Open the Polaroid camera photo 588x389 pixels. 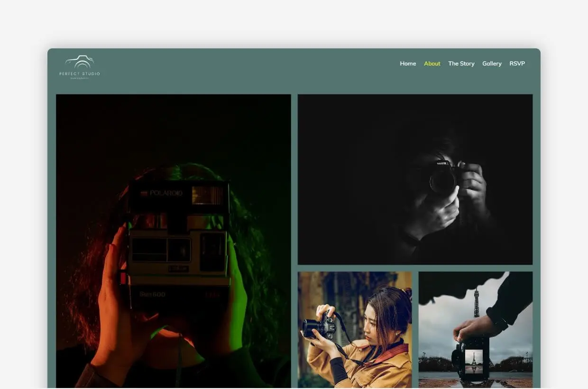click(x=174, y=241)
